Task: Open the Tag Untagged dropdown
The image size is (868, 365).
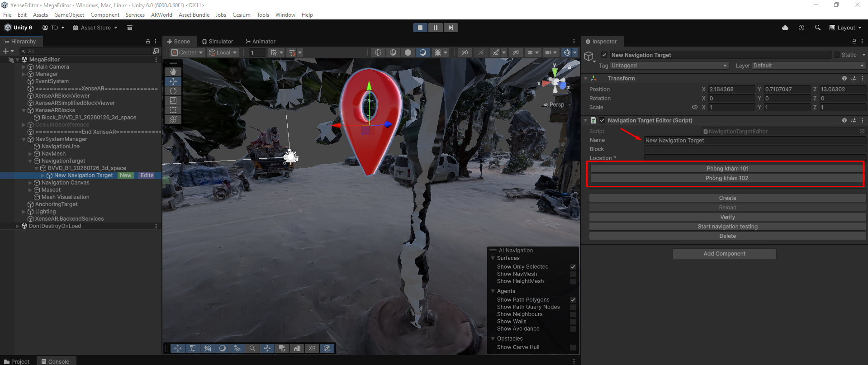Action: (669, 66)
